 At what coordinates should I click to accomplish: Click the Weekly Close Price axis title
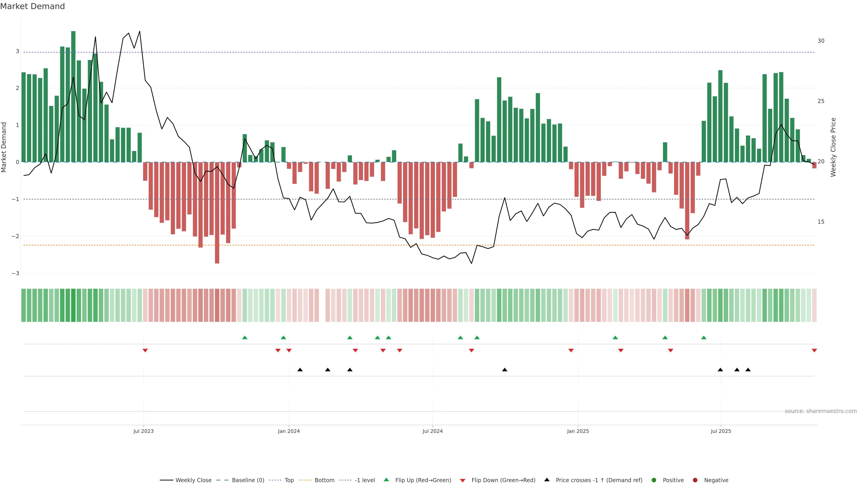833,147
